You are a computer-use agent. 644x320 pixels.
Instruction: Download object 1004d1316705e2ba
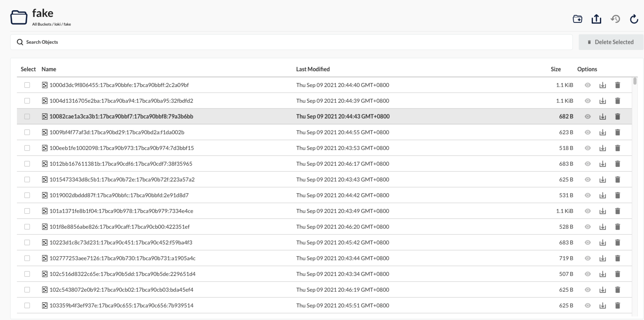603,101
